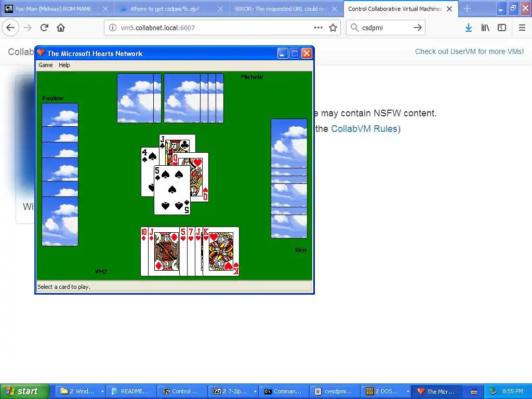Expand the DOS group dropdown arrow
The width and height of the screenshot is (532, 399).
pyautogui.click(x=408, y=392)
